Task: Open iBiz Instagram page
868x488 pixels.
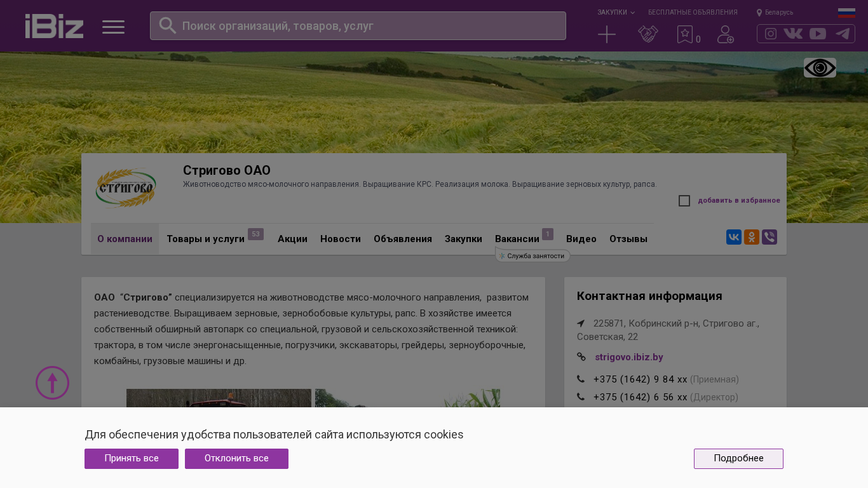Action: 770,34
